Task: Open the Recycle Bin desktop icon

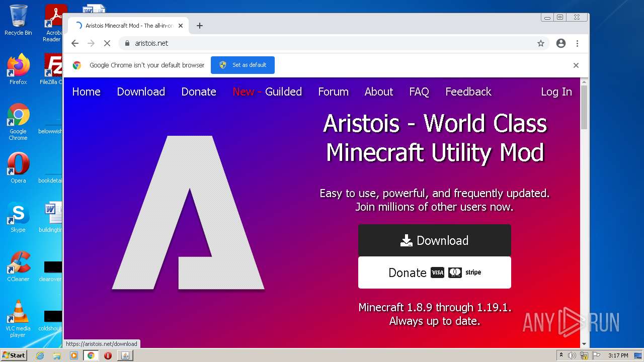Action: (18, 20)
